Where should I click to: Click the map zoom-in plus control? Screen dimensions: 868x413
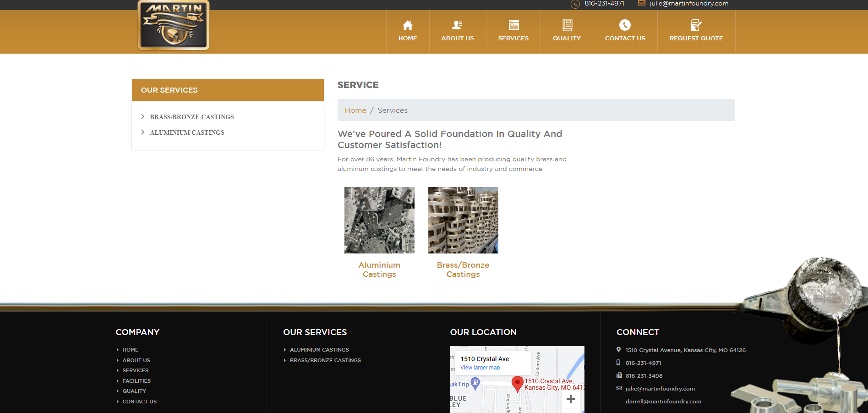pyautogui.click(x=571, y=399)
